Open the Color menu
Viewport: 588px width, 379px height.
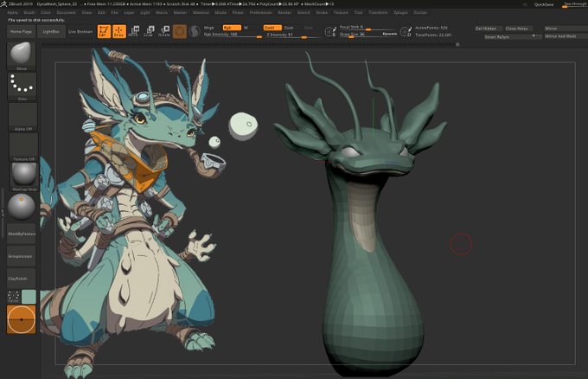[x=45, y=13]
